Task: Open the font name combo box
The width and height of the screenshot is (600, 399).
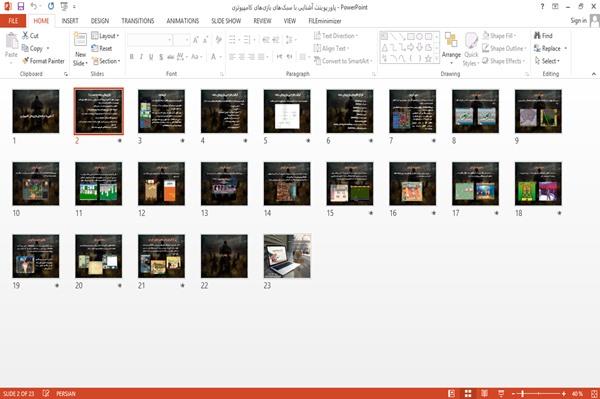Action: pyautogui.click(x=149, y=40)
